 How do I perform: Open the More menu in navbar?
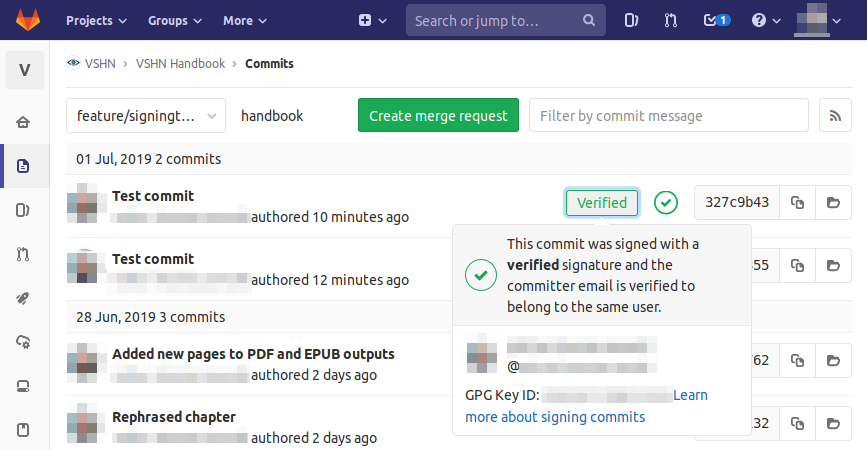[x=245, y=20]
